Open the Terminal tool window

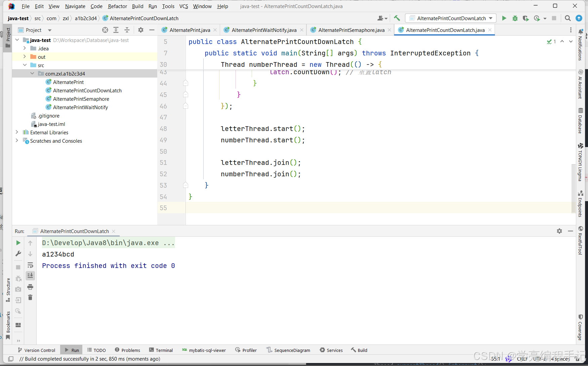coord(161,350)
